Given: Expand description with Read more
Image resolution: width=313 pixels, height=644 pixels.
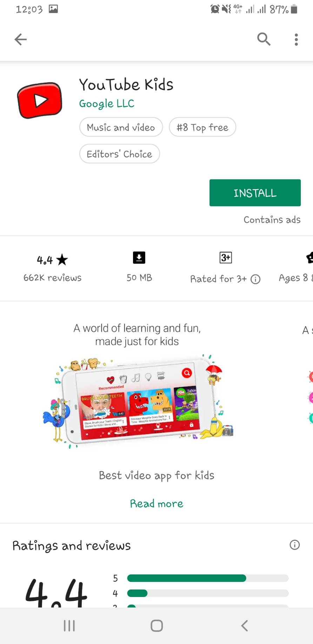Looking at the screenshot, I should click(x=156, y=504).
